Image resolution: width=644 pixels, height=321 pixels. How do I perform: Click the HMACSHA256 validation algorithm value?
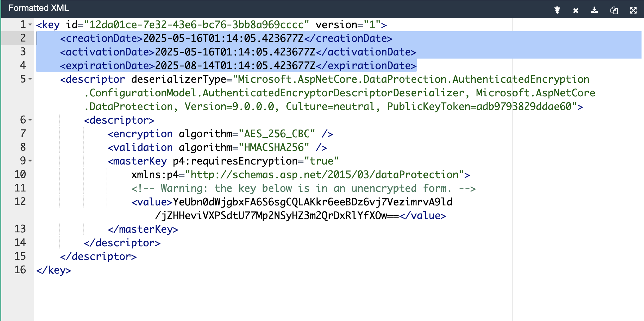[x=274, y=147]
